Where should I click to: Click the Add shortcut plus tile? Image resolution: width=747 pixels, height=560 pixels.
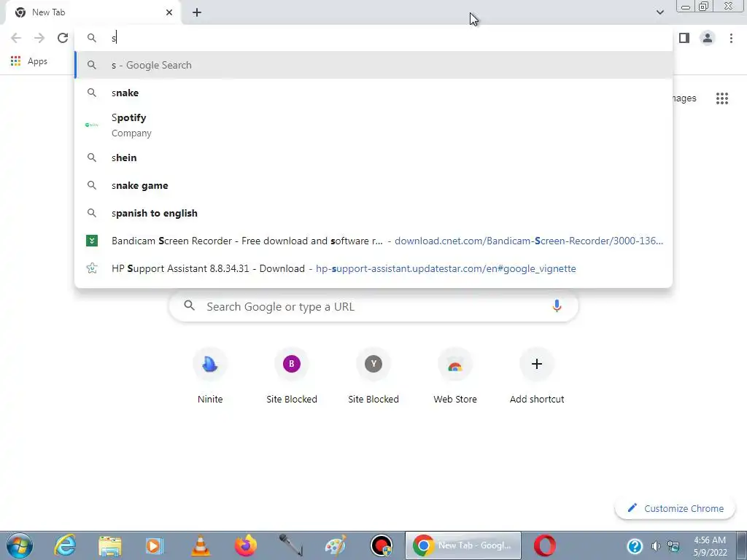[537, 376]
